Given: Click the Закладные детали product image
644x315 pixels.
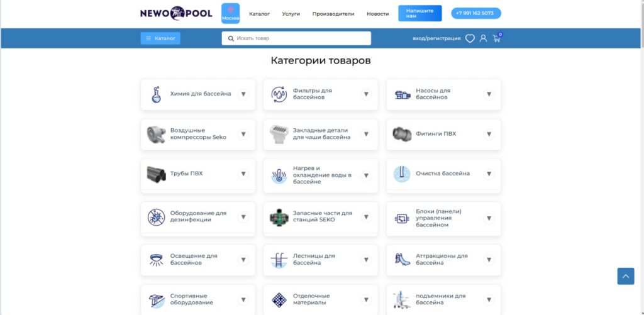Looking at the screenshot, I should coord(279,135).
